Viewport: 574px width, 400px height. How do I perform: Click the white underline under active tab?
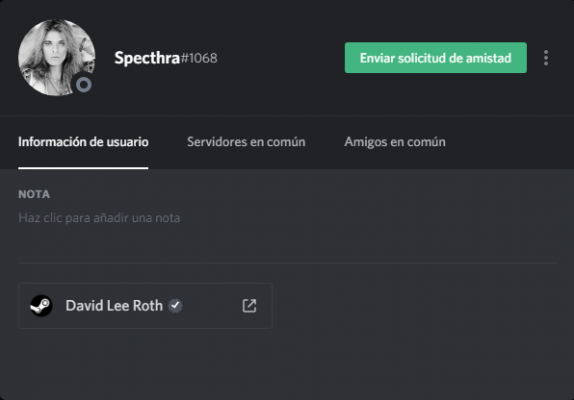(x=83, y=168)
